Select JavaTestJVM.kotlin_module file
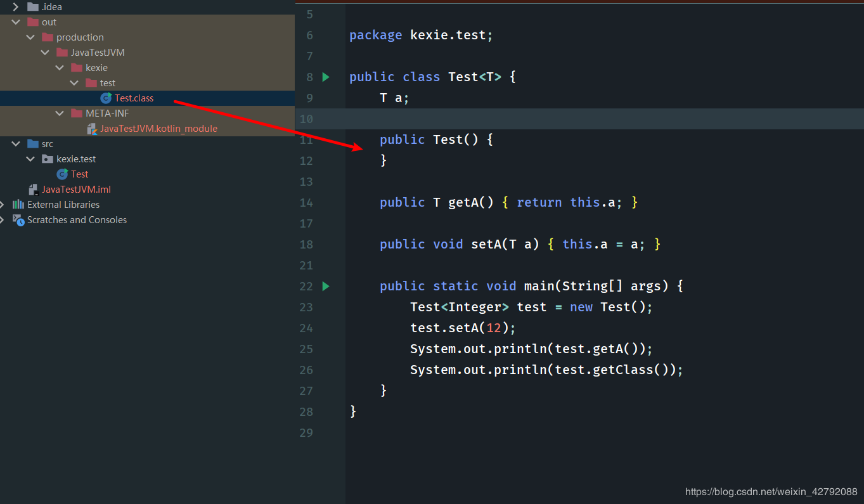The width and height of the screenshot is (864, 504). click(x=158, y=129)
